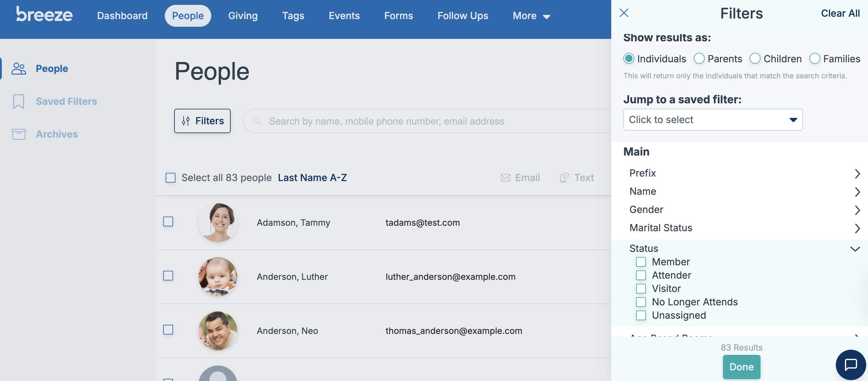Click the name search field
The width and height of the screenshot is (868, 381).
coord(427,121)
